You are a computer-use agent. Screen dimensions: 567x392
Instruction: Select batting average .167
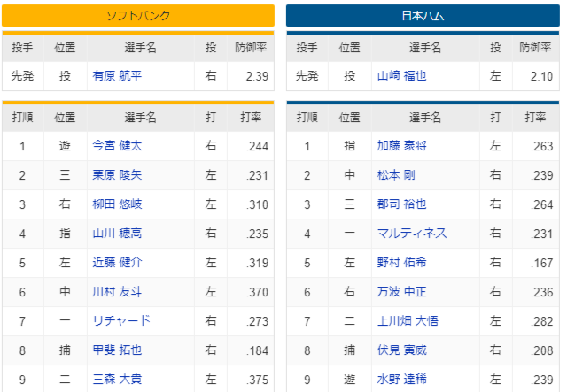[x=541, y=263]
